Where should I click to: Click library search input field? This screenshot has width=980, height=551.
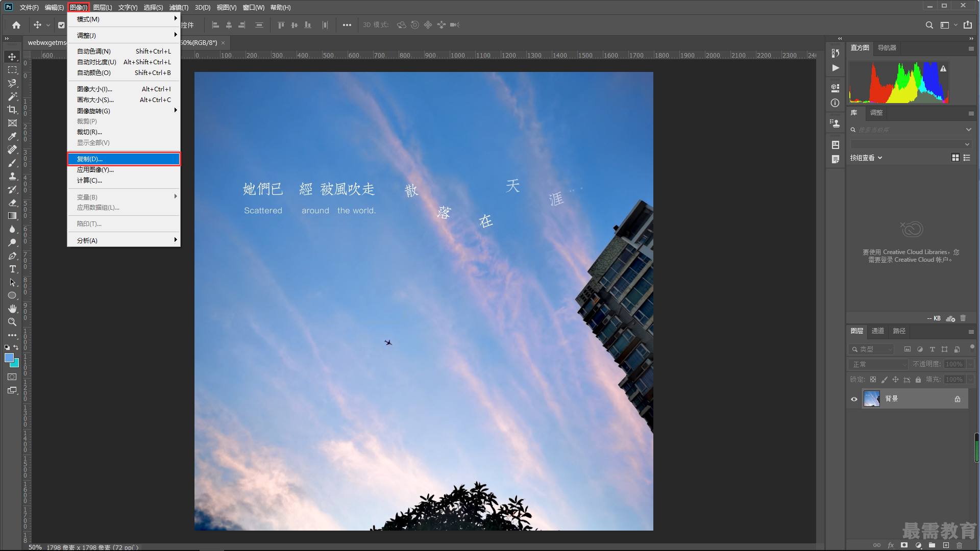click(911, 130)
